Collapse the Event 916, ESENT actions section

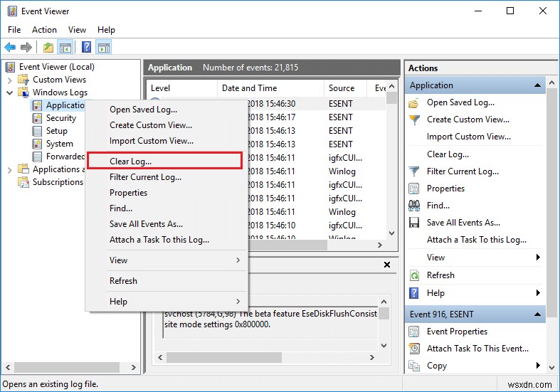pos(537,314)
